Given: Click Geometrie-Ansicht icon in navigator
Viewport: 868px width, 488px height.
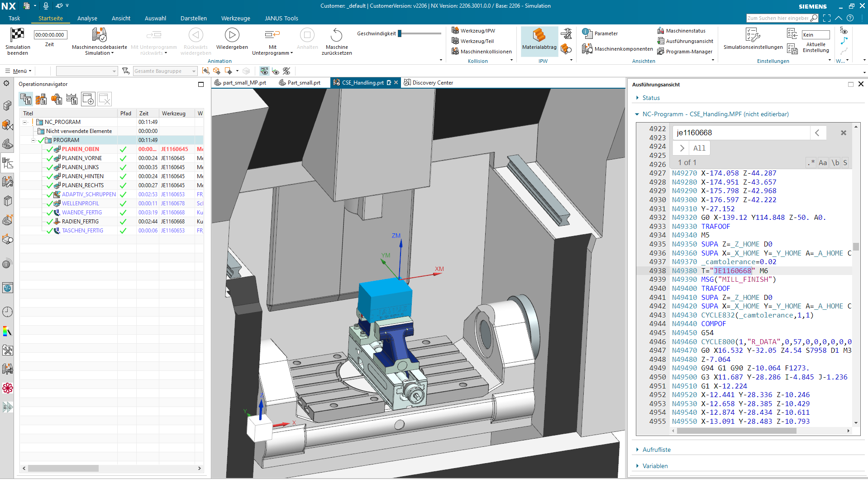Looking at the screenshot, I should click(57, 99).
